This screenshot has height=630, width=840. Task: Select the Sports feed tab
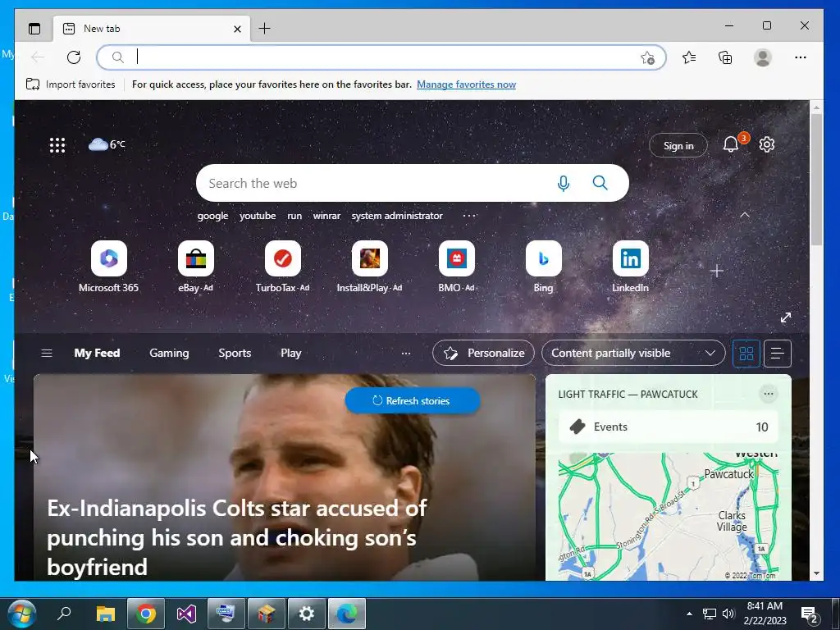click(x=235, y=353)
